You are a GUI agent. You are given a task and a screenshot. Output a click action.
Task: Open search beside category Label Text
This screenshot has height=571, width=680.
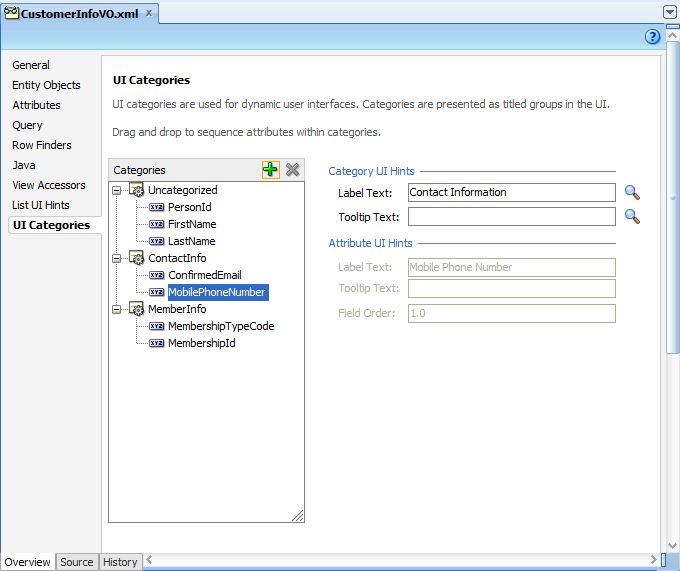[632, 193]
